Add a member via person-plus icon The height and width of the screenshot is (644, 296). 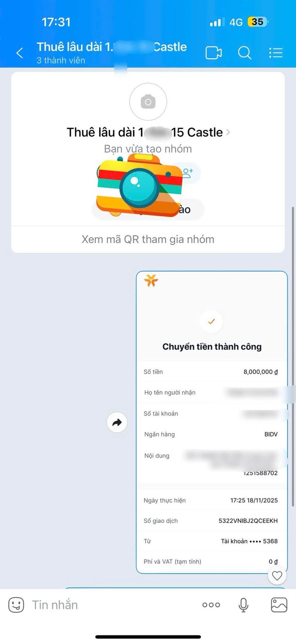(x=188, y=173)
